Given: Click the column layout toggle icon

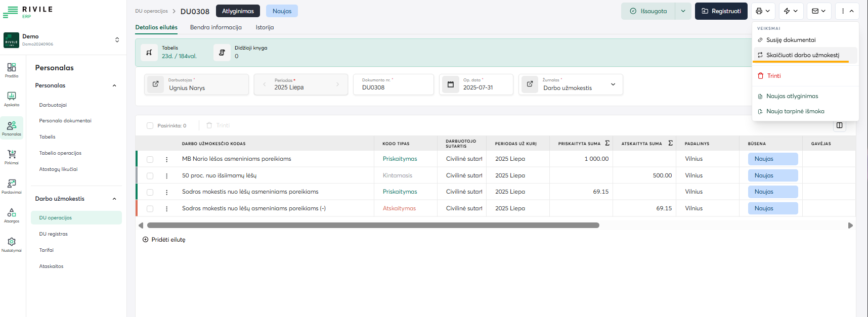Looking at the screenshot, I should tap(839, 125).
